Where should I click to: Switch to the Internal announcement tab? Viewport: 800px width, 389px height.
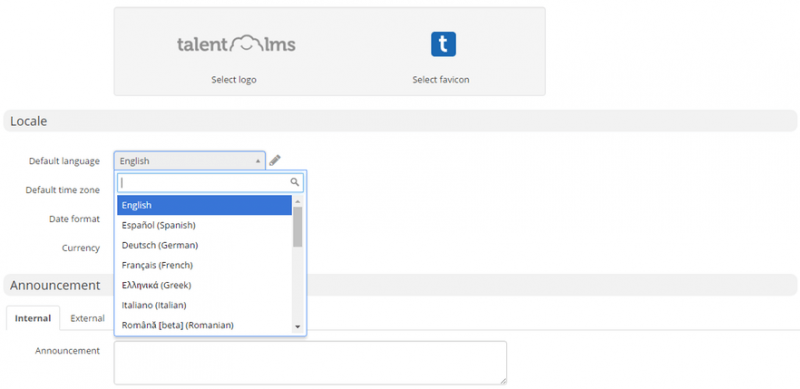tap(33, 318)
